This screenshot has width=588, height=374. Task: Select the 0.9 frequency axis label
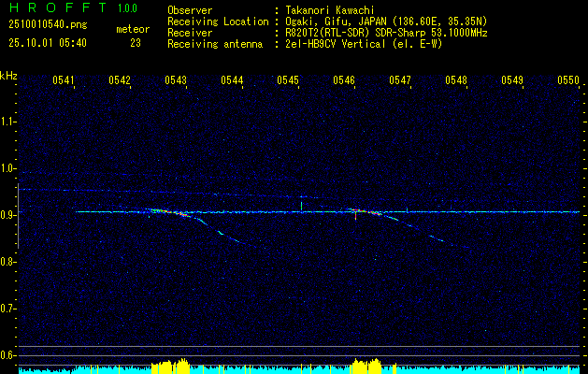click(8, 214)
